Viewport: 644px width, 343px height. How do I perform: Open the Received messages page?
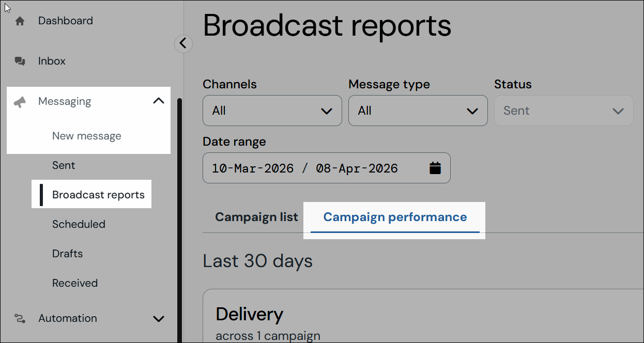pos(75,283)
